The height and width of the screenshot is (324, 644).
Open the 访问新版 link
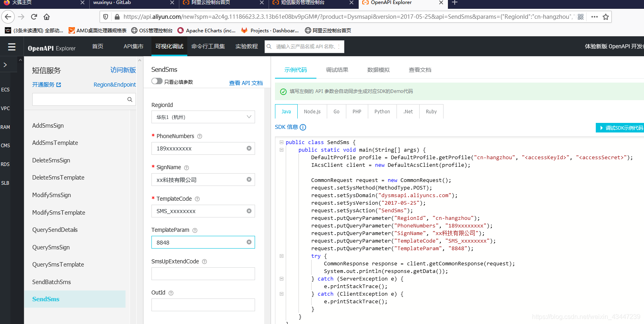pyautogui.click(x=123, y=70)
